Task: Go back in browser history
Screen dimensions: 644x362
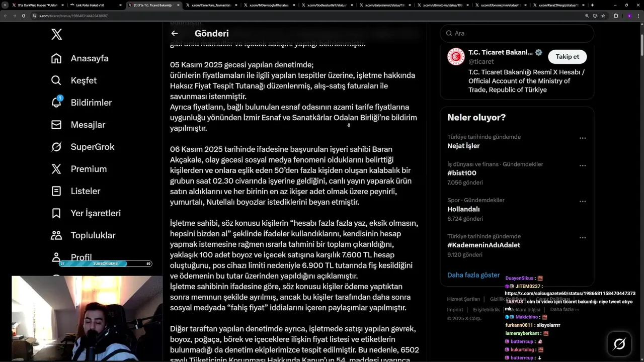Action: pyautogui.click(x=6, y=16)
